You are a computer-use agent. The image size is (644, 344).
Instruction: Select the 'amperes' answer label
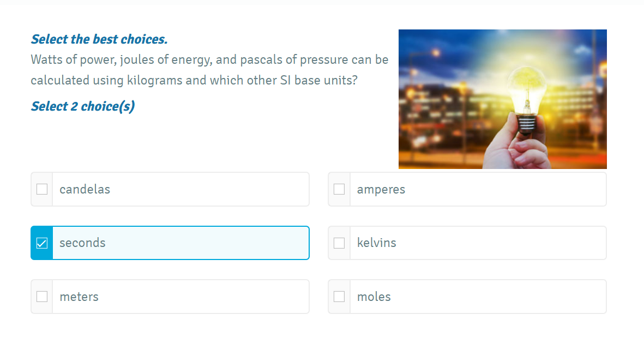(381, 190)
